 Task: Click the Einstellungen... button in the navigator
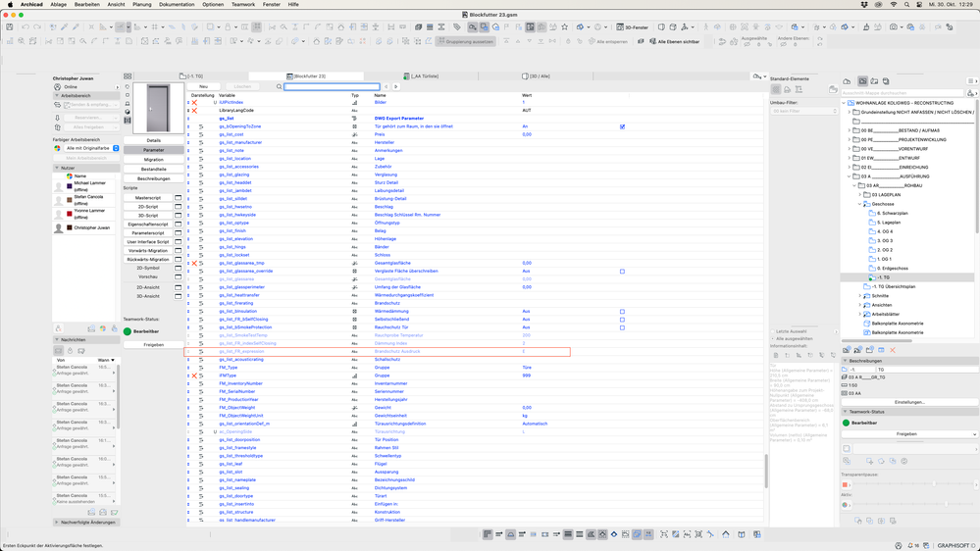pyautogui.click(x=909, y=402)
